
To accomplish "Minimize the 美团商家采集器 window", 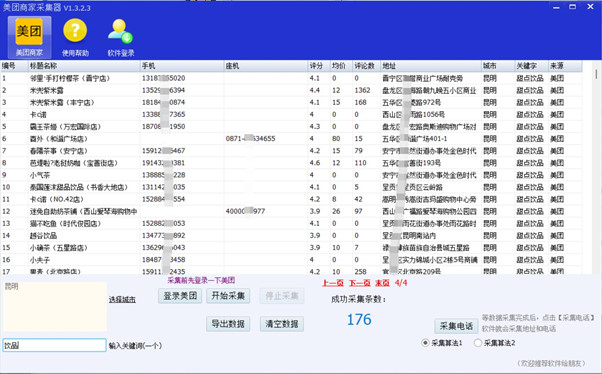I will point(556,7).
